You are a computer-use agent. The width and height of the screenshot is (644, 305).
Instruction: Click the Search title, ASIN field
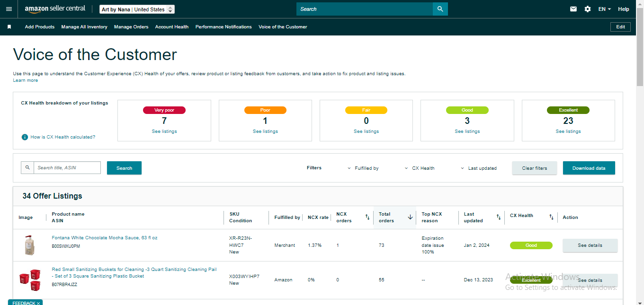pyautogui.click(x=67, y=167)
